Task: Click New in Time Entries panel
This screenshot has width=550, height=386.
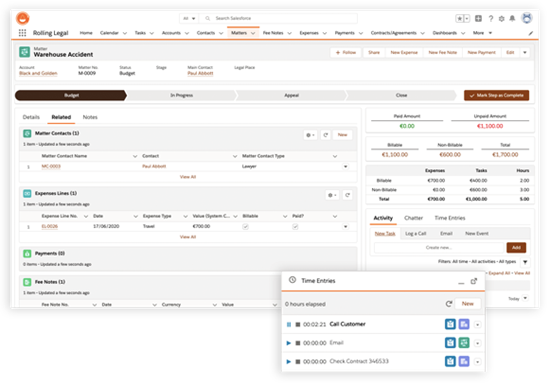Action: (468, 304)
